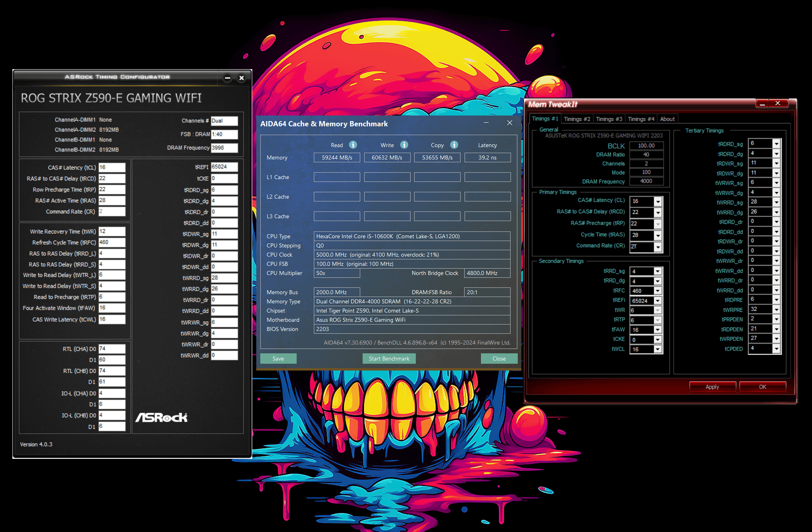Minimize the ASRock Timing Configurator window
Screen dimensions: 812x532
tap(227, 78)
